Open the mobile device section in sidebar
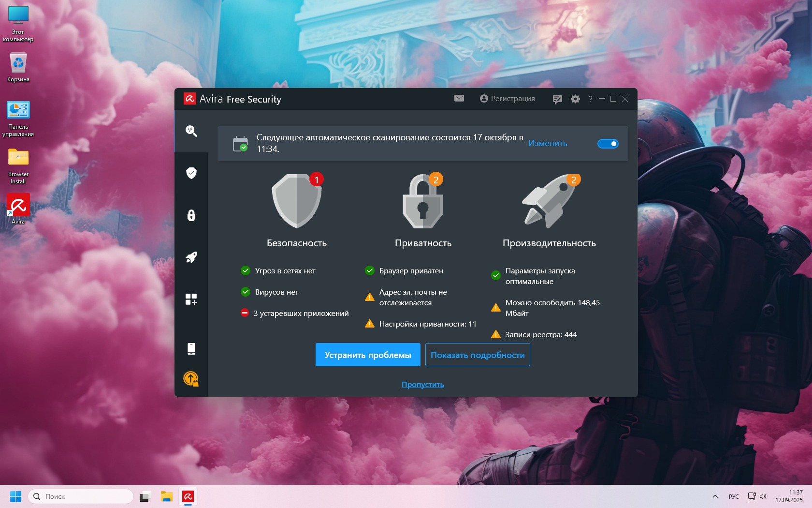The height and width of the screenshot is (508, 812). [191, 349]
